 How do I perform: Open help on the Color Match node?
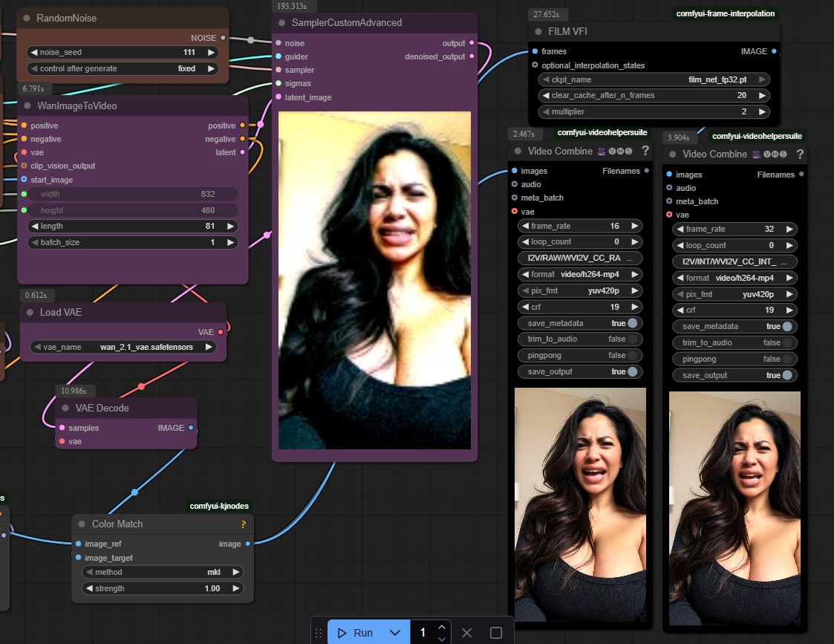point(243,524)
